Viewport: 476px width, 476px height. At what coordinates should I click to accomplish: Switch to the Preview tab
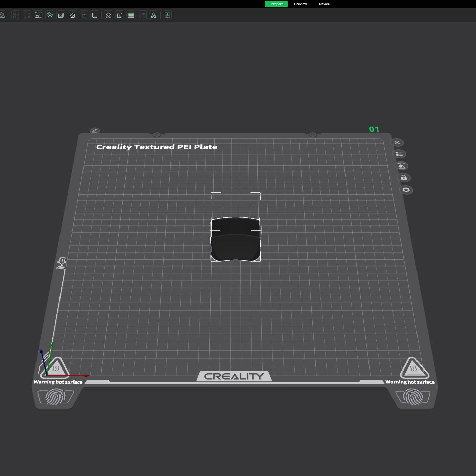tap(300, 4)
